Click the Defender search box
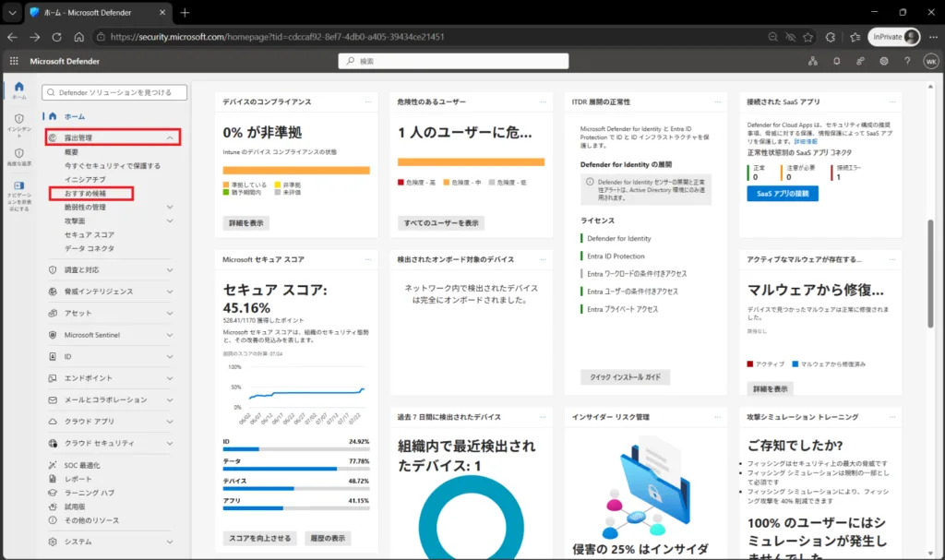The height and width of the screenshot is (560, 945). (x=453, y=61)
